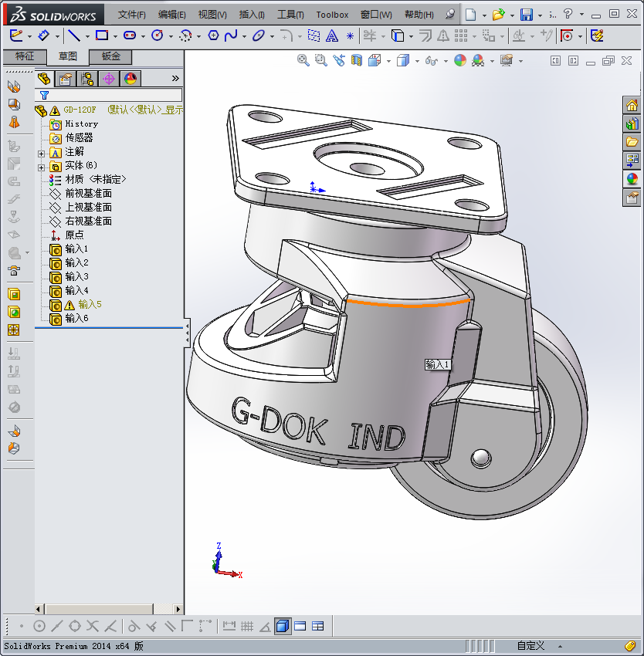Toggle the shaded with edges button in bottom toolbar
Screen dimensions: 644x656
tap(283, 626)
